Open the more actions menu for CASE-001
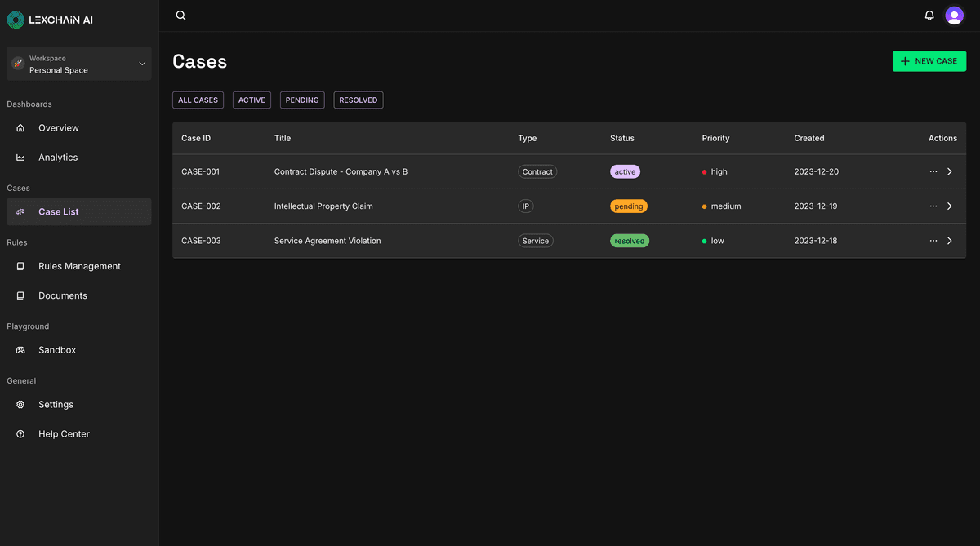 933,172
